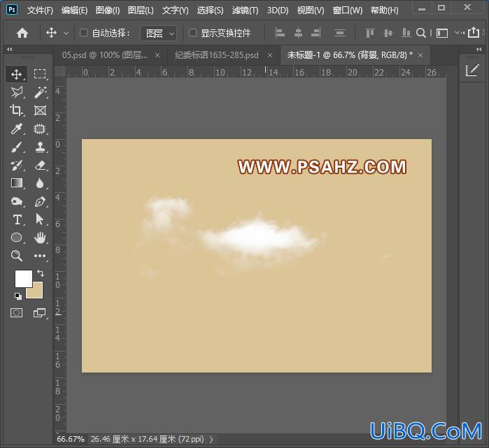Screen dimensions: 489x448
Task: Change the screen mode
Action: click(x=40, y=312)
